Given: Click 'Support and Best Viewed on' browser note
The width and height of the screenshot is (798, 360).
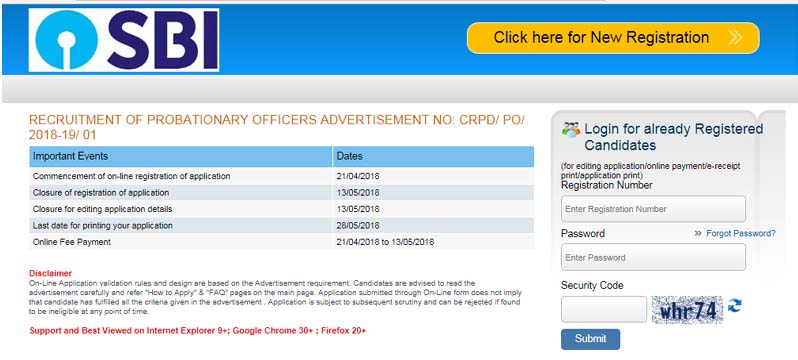Looking at the screenshot, I should (197, 330).
